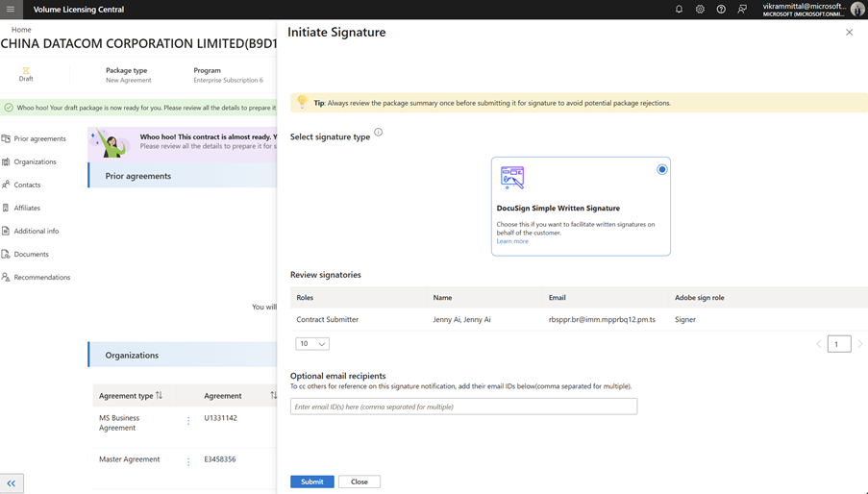The height and width of the screenshot is (494, 868).
Task: Click the Signer role cell
Action: pos(685,320)
